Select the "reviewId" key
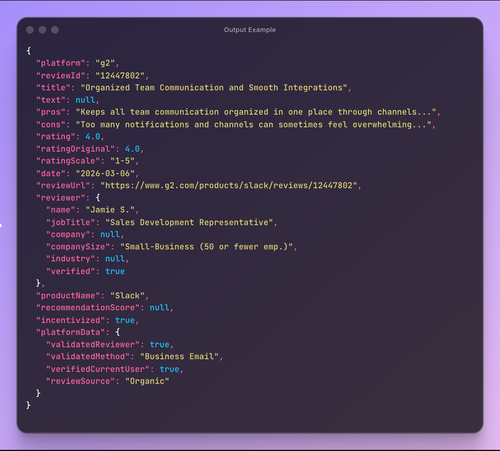This screenshot has height=451, width=500. coord(61,75)
